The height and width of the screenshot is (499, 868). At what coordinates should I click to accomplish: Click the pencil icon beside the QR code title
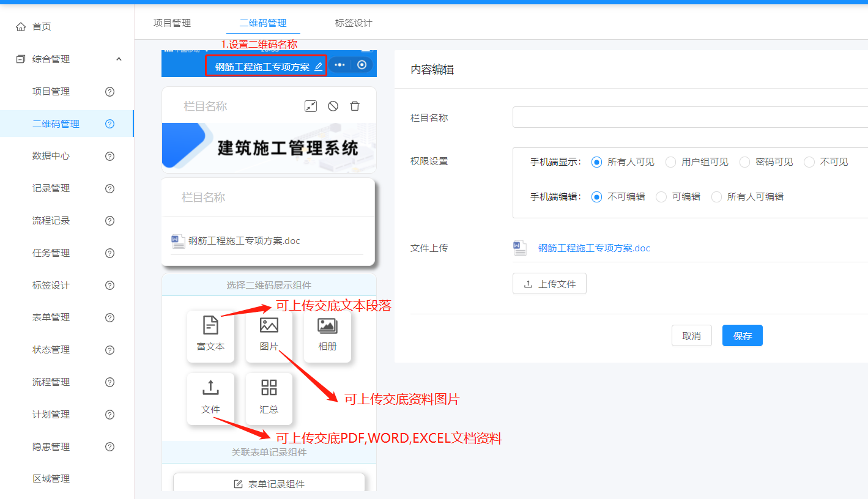[x=318, y=67]
